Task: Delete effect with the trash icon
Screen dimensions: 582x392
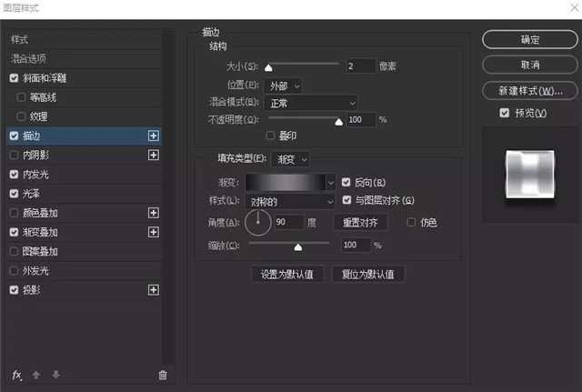Action: 163,376
